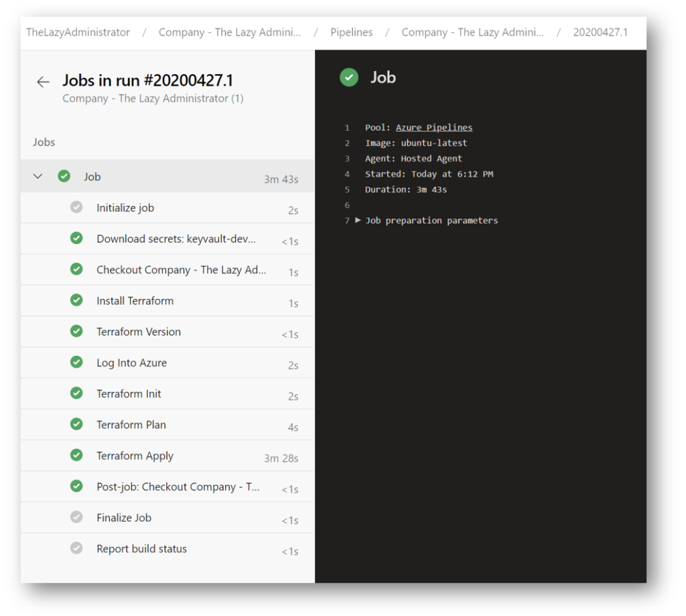Viewport: 686px width, 616px height.
Task: Select the Terraform Version step
Action: tap(167, 332)
